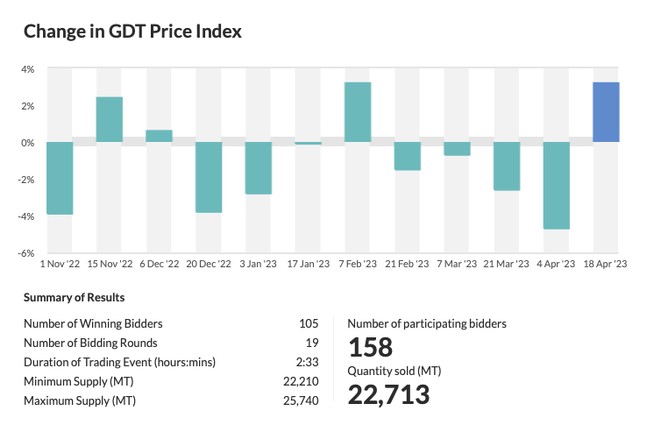Select the 20 Dec '22 negative bar
The height and width of the screenshot is (439, 668).
[x=208, y=177]
